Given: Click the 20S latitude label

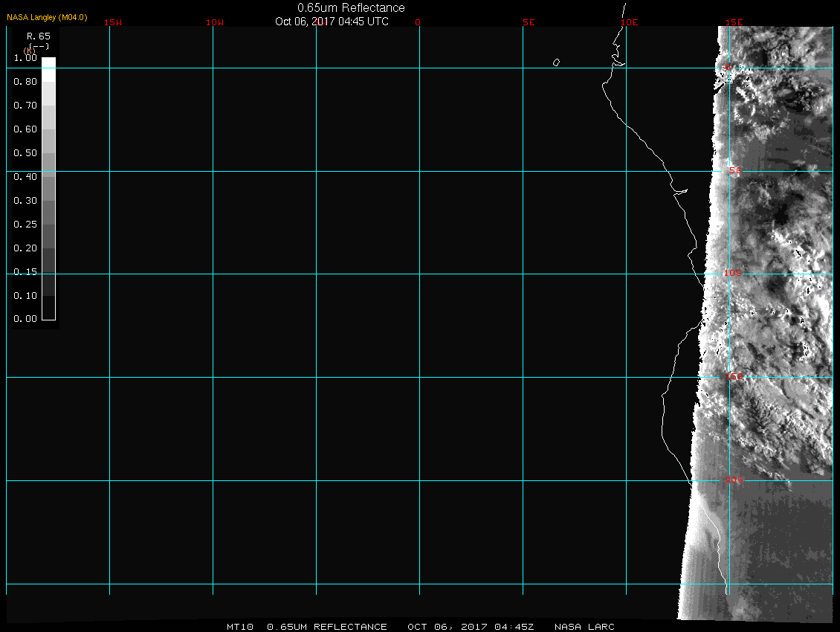Looking at the screenshot, I should [x=733, y=480].
